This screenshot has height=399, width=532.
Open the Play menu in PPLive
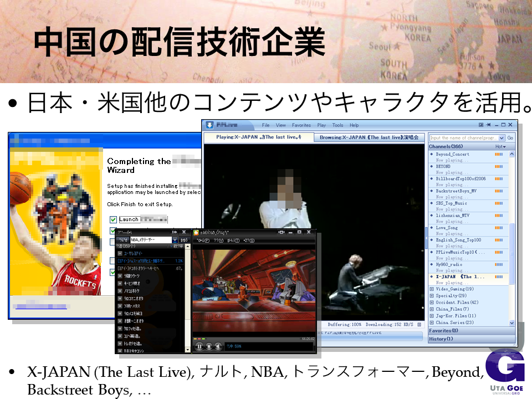pyautogui.click(x=321, y=125)
